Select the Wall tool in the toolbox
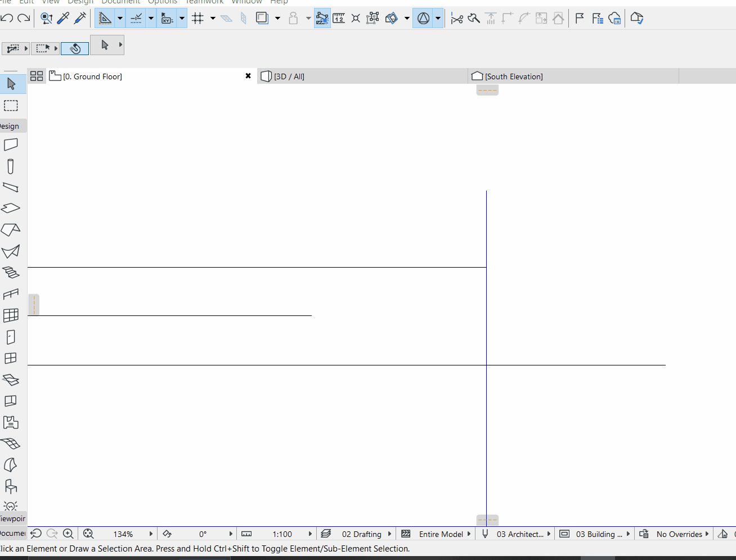736x560 pixels. (x=11, y=145)
